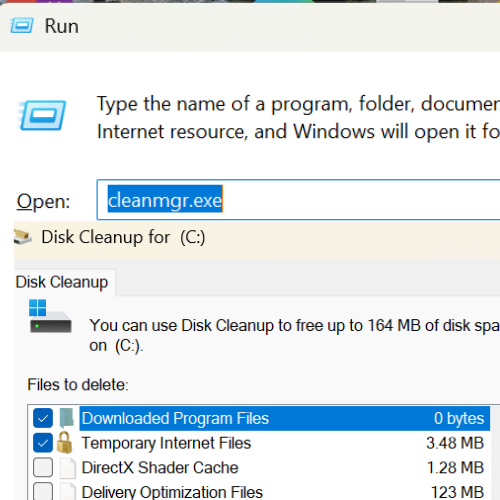Click the Run window title text

(x=62, y=26)
